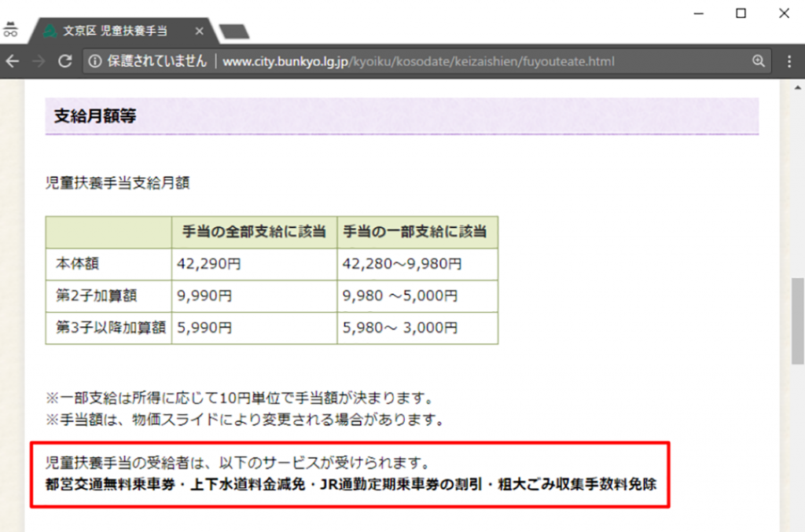Click the incognito icon at top left
Screen dimensions: 805x532
[10, 30]
